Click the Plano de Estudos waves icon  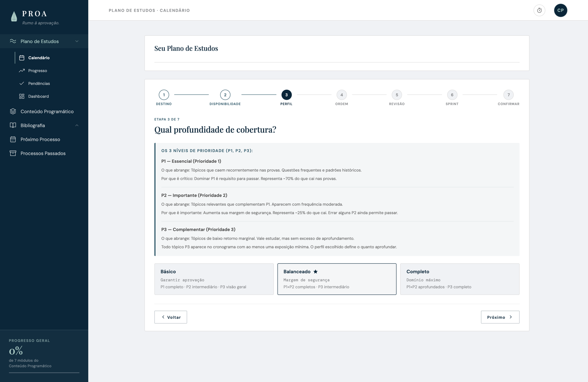click(13, 41)
